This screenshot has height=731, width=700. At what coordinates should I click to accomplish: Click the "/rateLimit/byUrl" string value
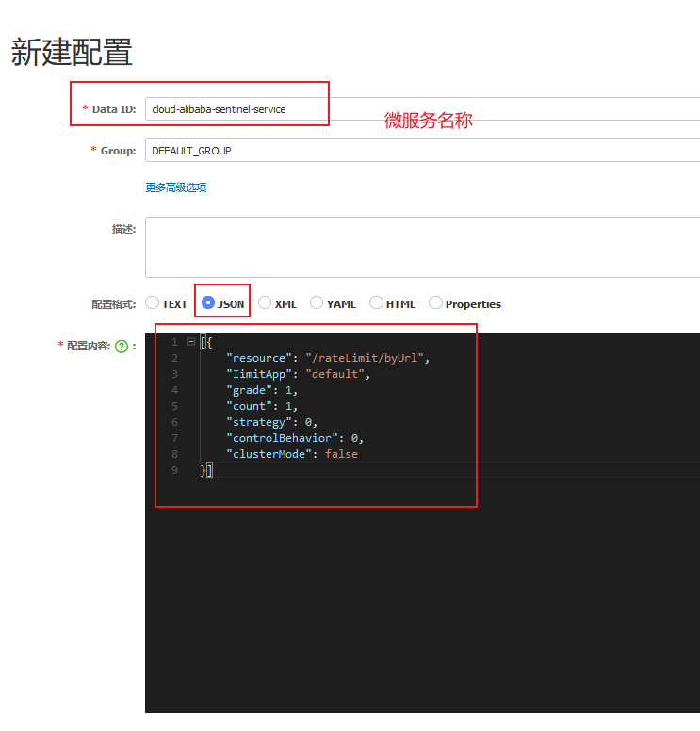coord(367,358)
